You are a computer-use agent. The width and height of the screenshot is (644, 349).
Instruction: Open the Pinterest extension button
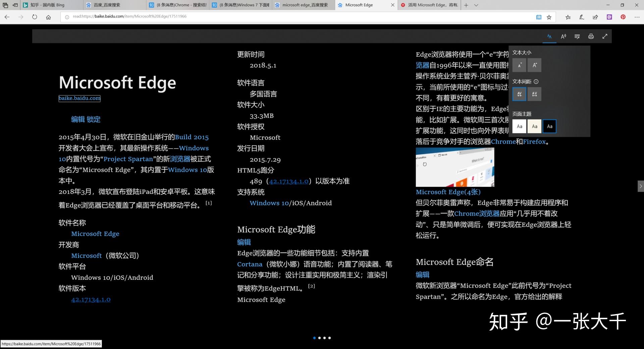[623, 17]
